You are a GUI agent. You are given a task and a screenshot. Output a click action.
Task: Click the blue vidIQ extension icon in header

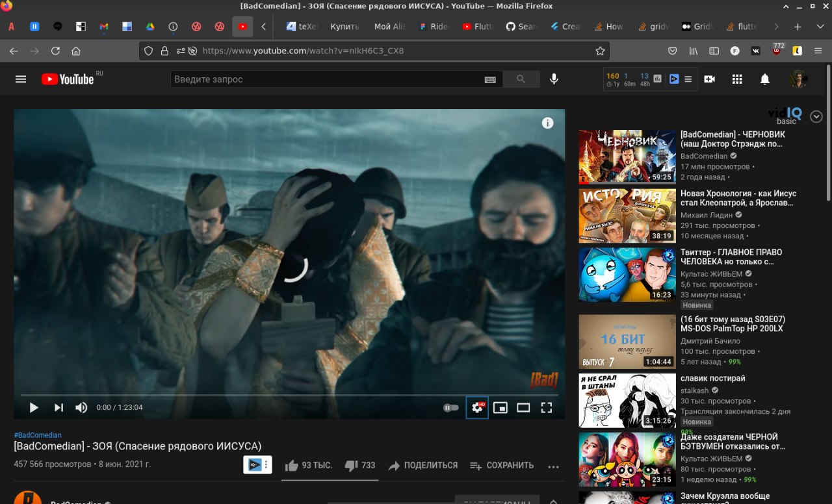(674, 79)
